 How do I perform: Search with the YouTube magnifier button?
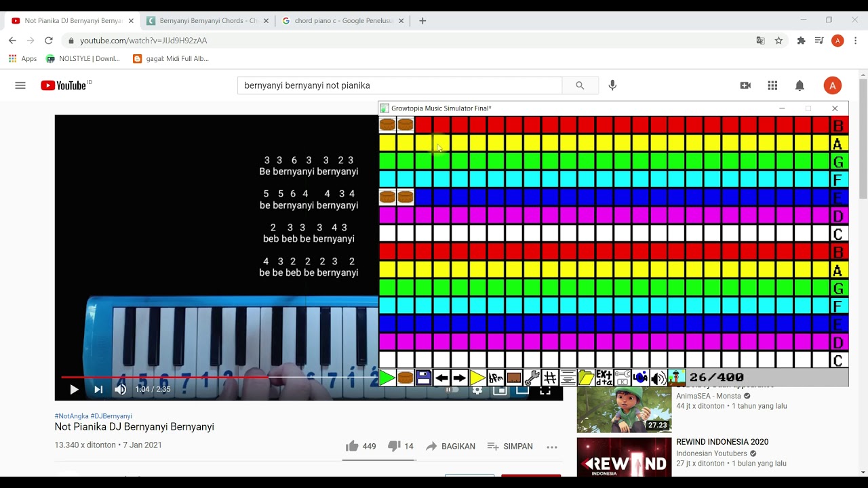click(580, 85)
